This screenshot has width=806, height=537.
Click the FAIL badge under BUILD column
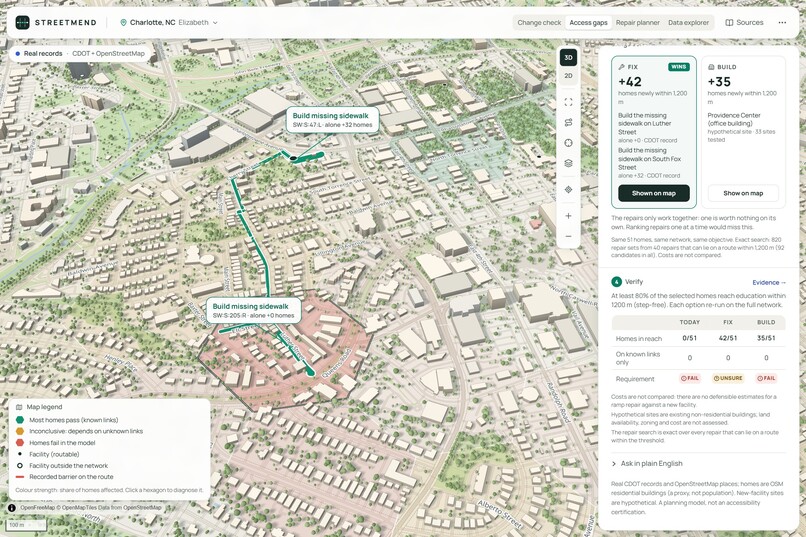766,378
